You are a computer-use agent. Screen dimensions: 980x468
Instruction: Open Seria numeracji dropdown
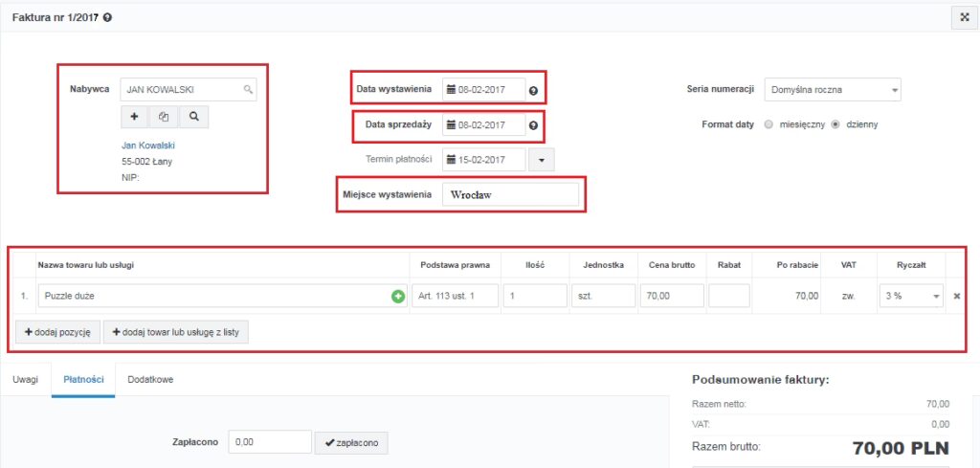(833, 90)
